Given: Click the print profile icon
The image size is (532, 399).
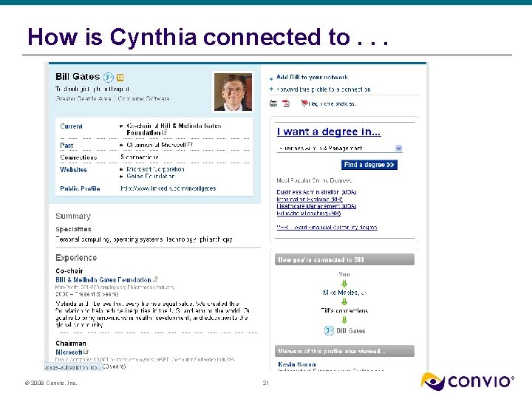Looking at the screenshot, I should pyautogui.click(x=273, y=103).
